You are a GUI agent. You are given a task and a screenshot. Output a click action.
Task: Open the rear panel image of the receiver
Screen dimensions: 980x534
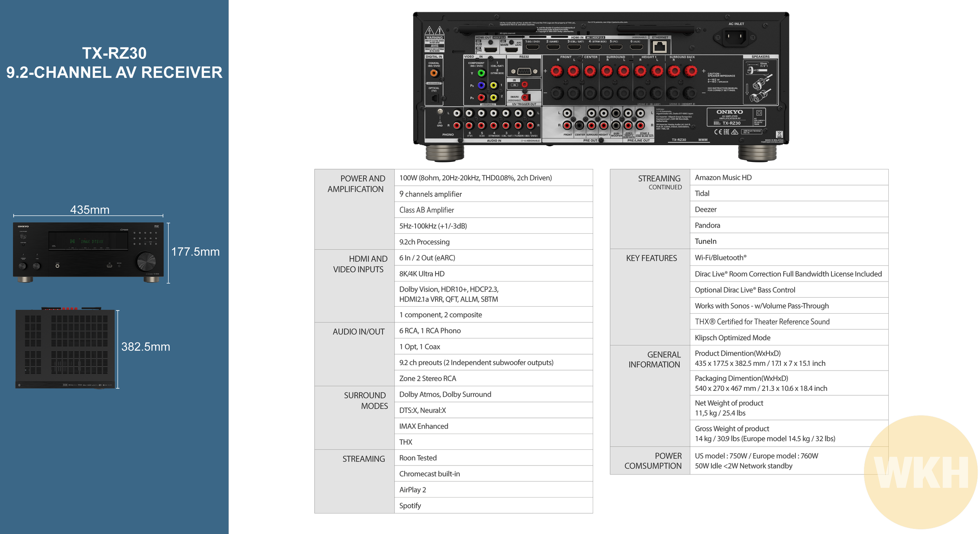point(601,86)
